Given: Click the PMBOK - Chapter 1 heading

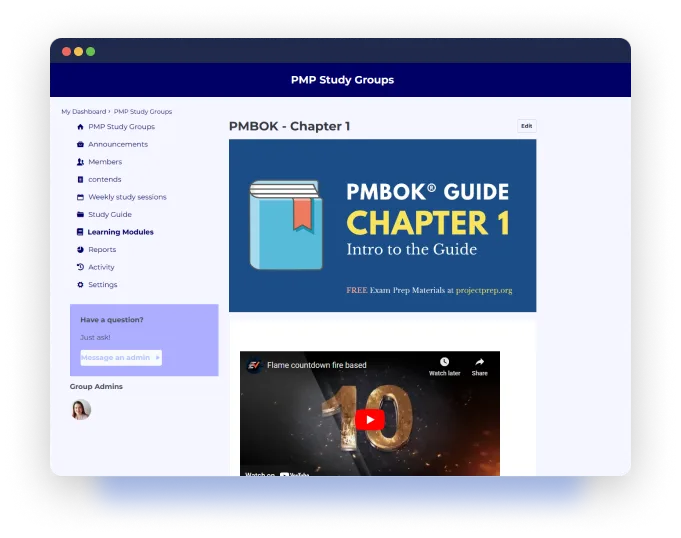Looking at the screenshot, I should (x=290, y=126).
